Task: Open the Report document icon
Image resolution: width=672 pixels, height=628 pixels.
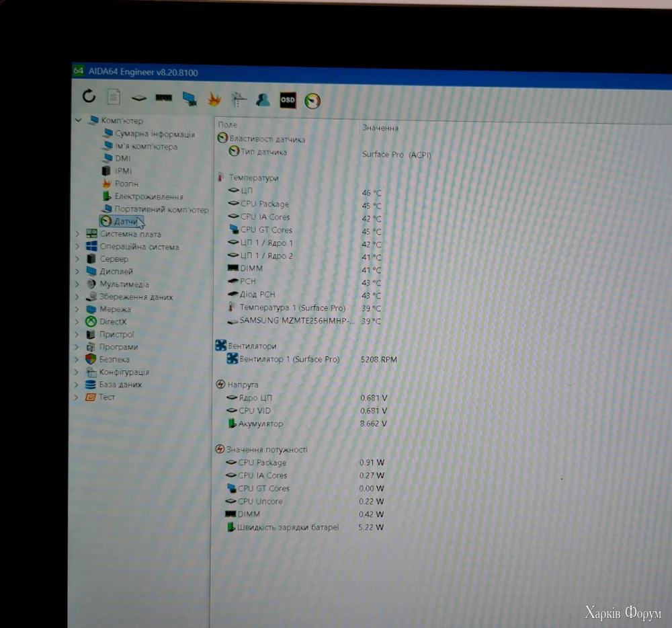Action: point(114,96)
